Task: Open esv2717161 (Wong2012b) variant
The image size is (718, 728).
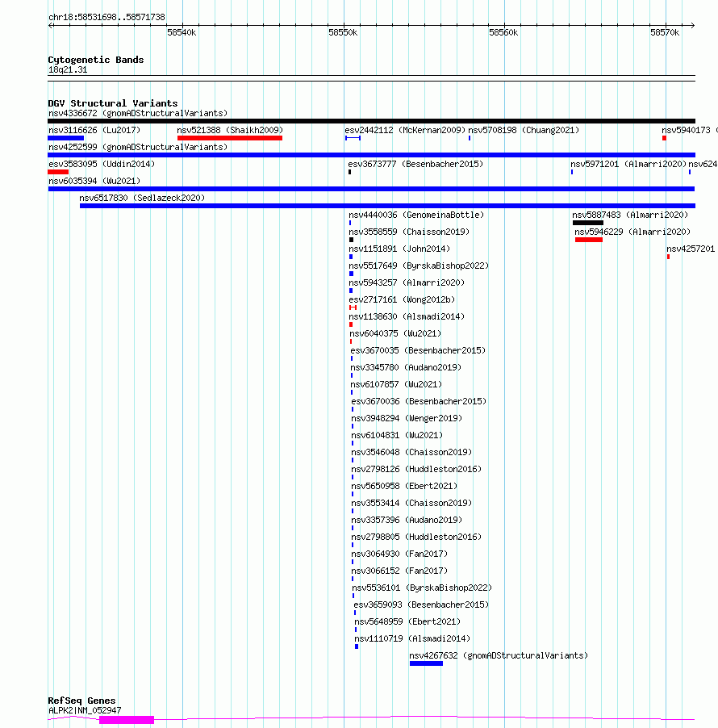Action: [x=402, y=299]
